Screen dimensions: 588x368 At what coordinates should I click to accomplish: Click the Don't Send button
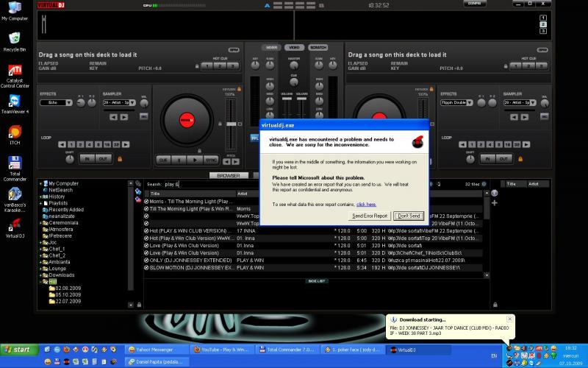[409, 216]
